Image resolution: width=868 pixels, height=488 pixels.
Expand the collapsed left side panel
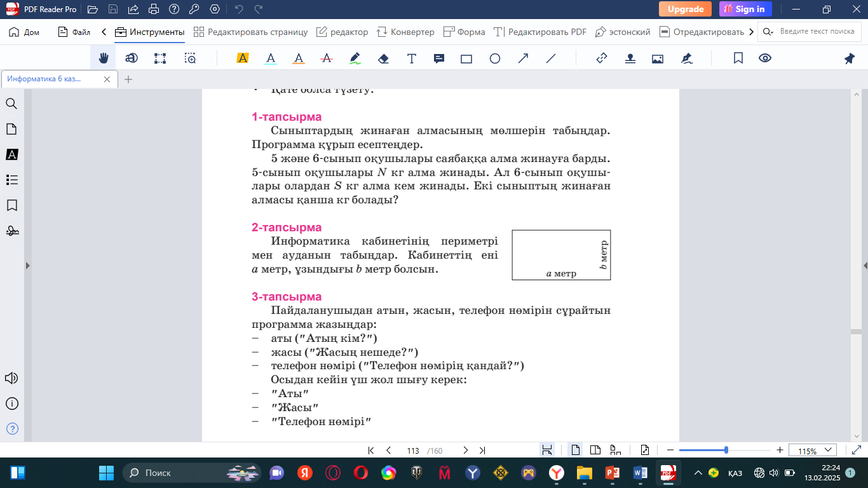coord(27,266)
